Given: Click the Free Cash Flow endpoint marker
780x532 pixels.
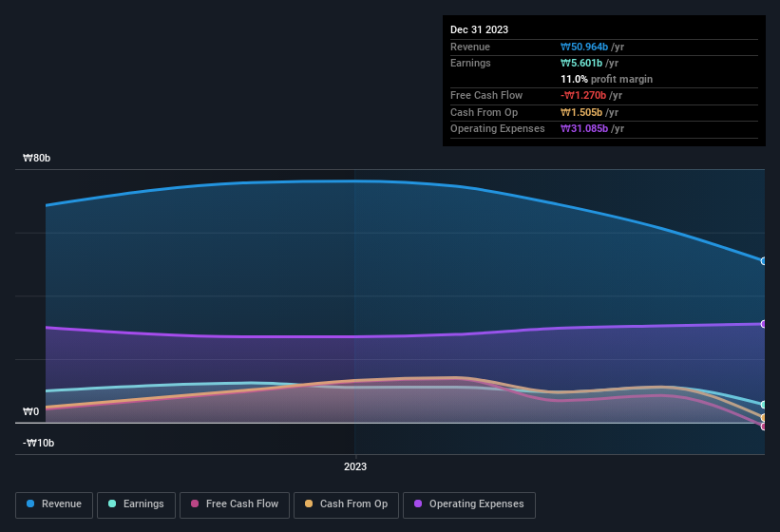Looking at the screenshot, I should 764,427.
